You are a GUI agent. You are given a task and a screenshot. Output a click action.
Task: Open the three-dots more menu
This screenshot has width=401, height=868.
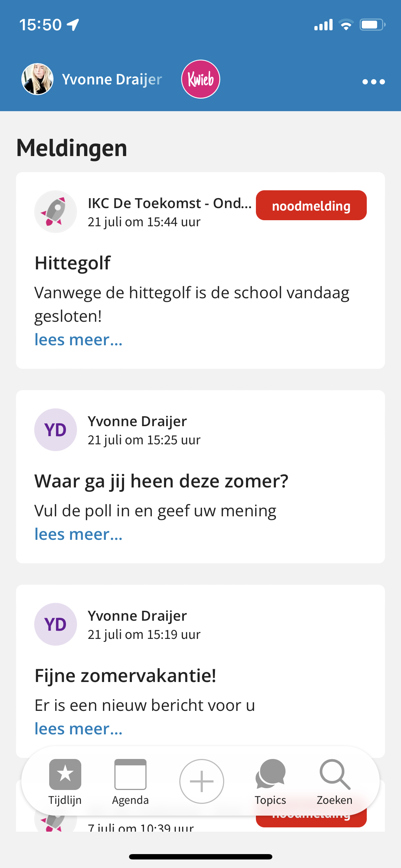pyautogui.click(x=374, y=82)
